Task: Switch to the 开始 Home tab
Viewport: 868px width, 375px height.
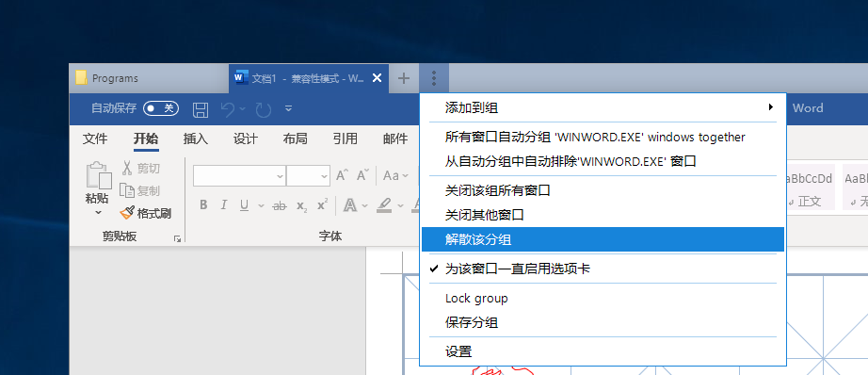Action: (x=146, y=139)
